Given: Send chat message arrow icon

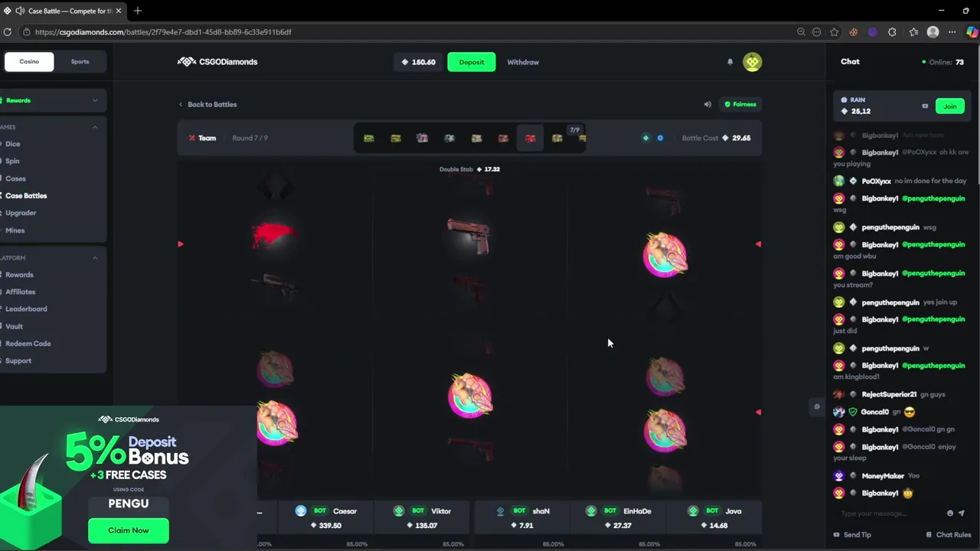Looking at the screenshot, I should click(x=962, y=514).
